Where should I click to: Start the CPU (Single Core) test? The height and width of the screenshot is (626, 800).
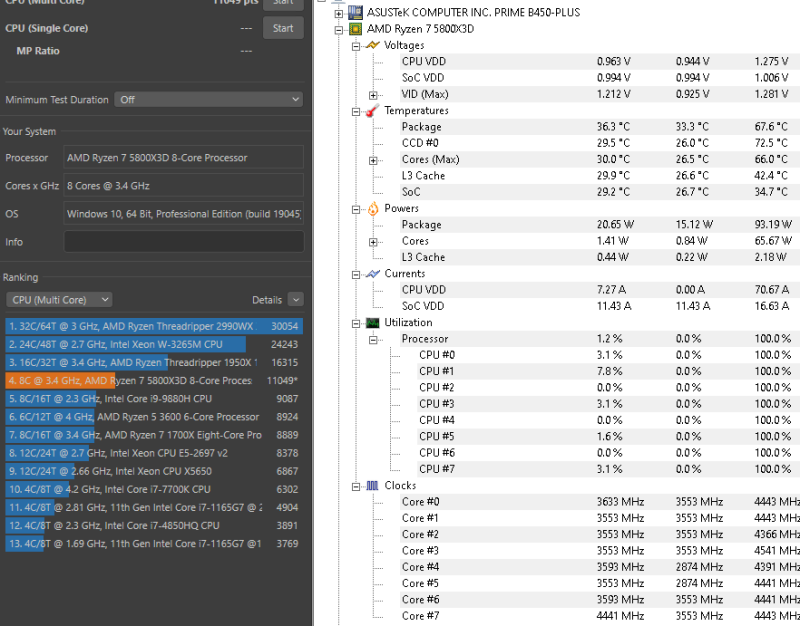coord(283,28)
